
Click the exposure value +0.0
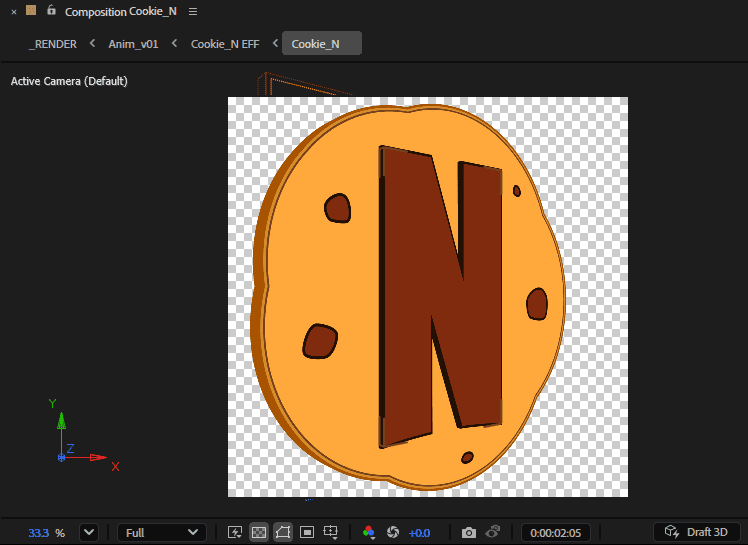(x=420, y=532)
